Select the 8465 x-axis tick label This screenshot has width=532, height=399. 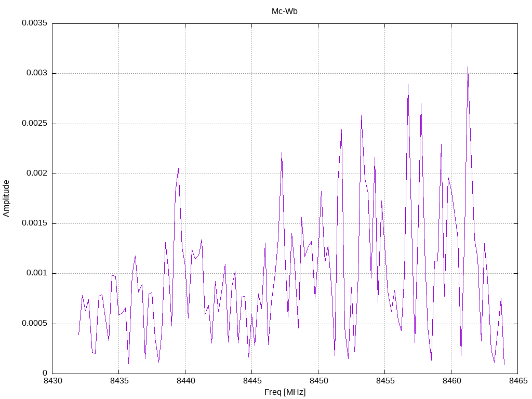click(518, 381)
